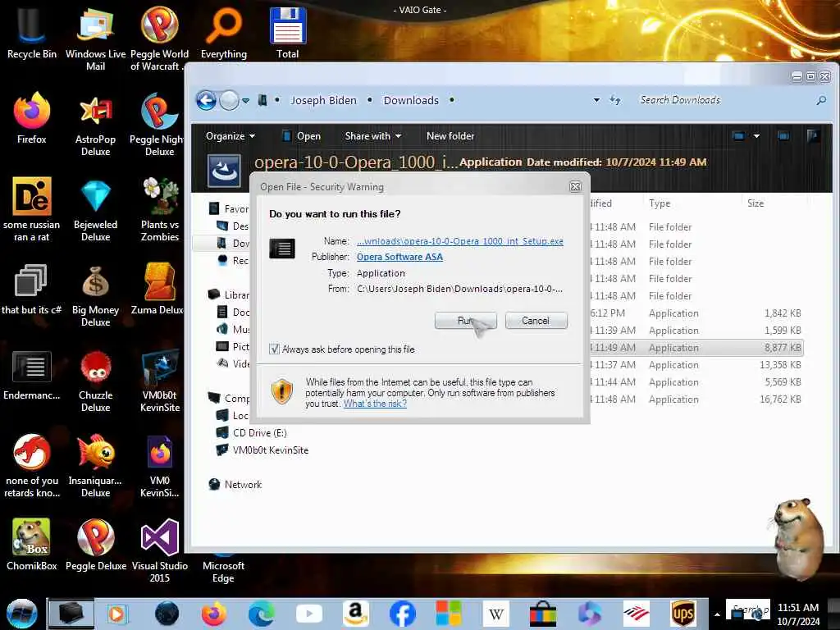The height and width of the screenshot is (630, 840).
Task: Open the Share with dropdown
Action: [x=373, y=136]
